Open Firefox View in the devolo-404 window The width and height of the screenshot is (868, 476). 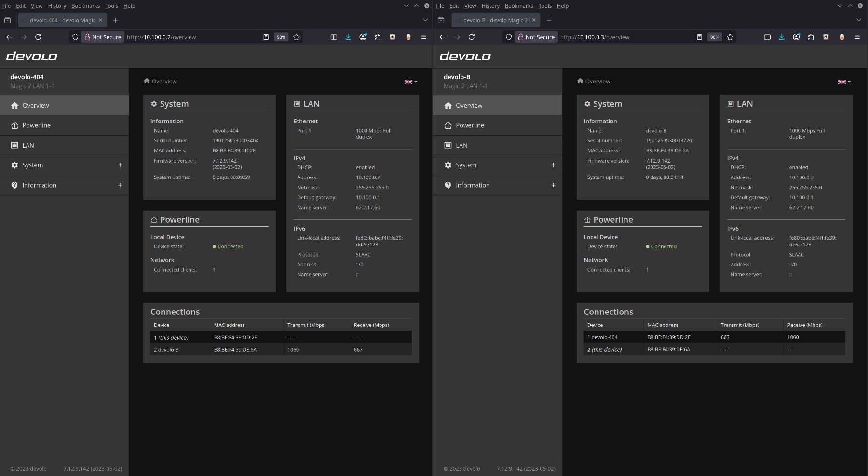pos(7,20)
